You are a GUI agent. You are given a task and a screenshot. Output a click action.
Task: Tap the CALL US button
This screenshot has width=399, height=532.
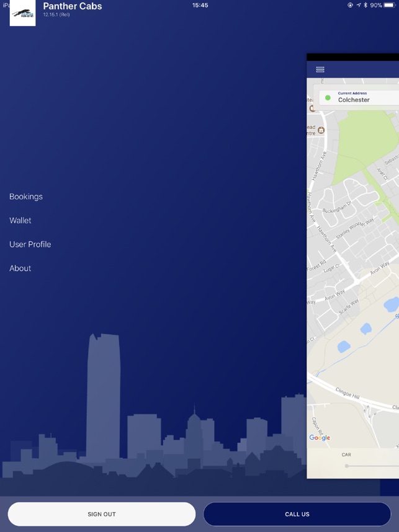click(x=297, y=514)
